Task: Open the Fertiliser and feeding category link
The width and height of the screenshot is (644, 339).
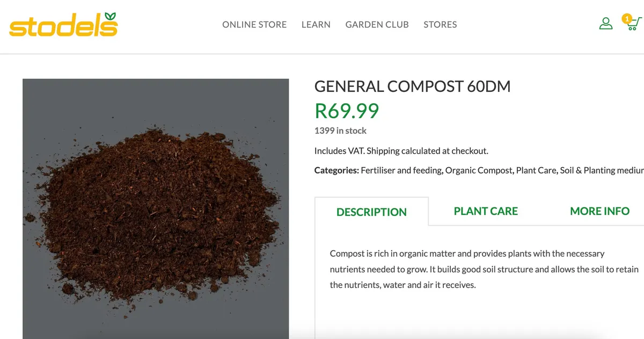Action: (401, 170)
